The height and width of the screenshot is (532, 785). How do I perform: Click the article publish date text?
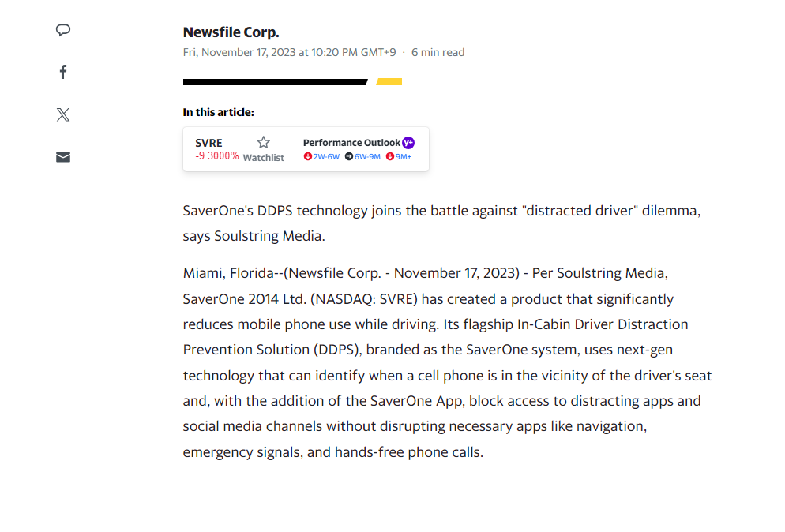tap(289, 53)
